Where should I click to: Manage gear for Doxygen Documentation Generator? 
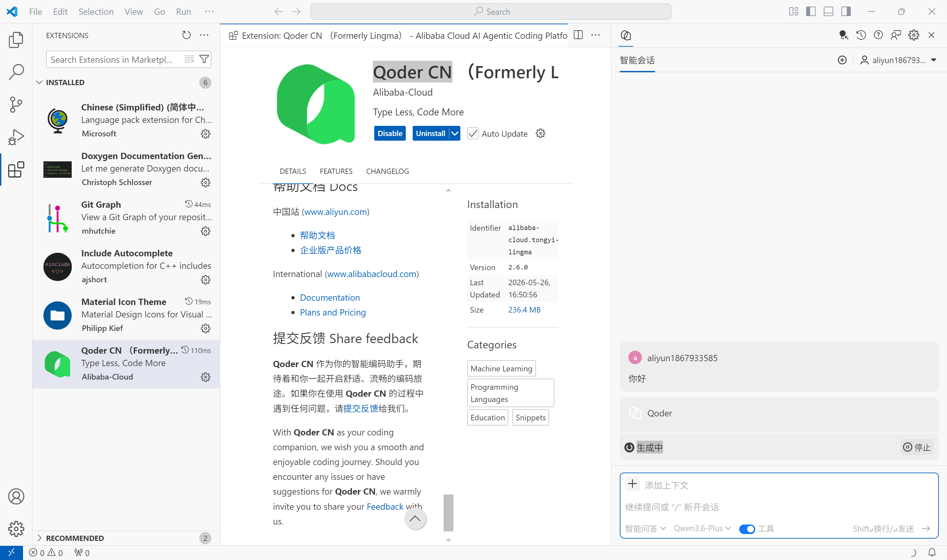click(205, 183)
